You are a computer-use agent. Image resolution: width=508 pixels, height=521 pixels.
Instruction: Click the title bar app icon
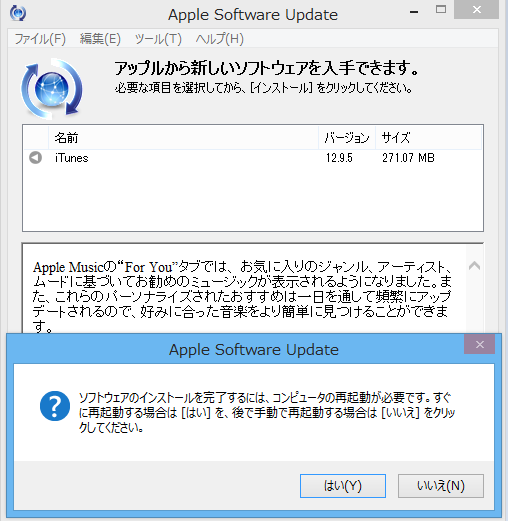[18, 13]
